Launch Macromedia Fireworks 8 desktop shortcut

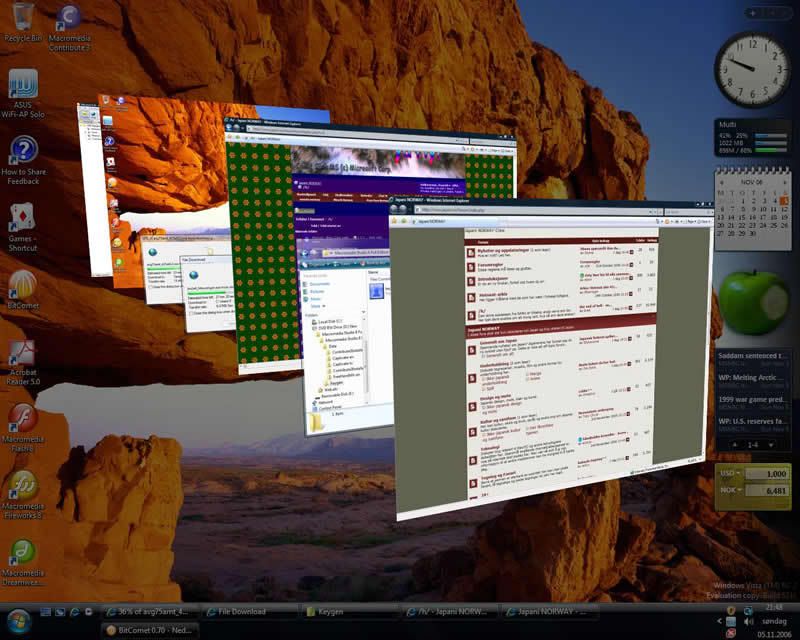click(x=22, y=494)
